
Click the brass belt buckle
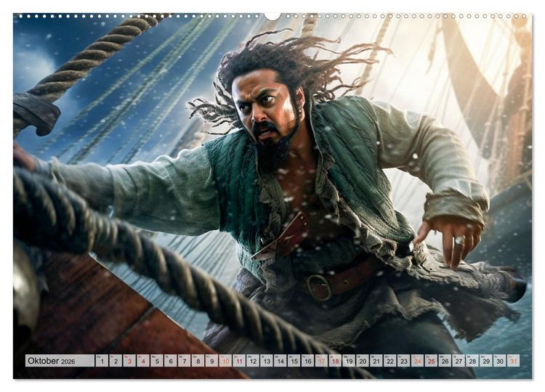click(x=319, y=287)
